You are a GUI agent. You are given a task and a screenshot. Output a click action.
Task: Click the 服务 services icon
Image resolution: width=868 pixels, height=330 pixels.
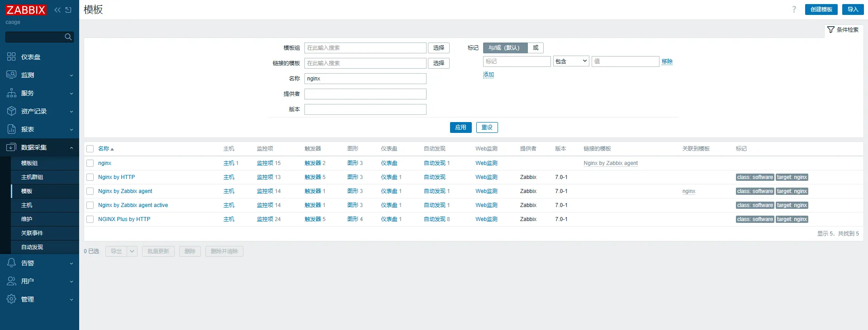tap(11, 93)
